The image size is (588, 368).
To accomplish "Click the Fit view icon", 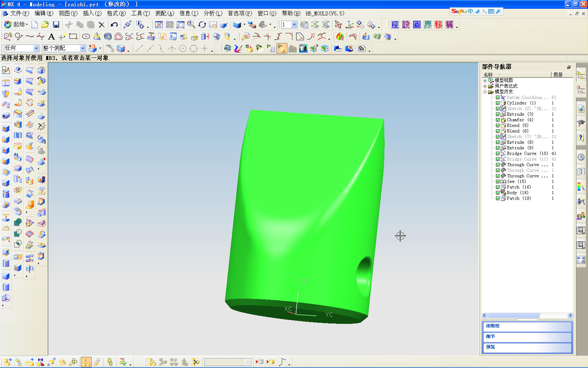I will (159, 25).
